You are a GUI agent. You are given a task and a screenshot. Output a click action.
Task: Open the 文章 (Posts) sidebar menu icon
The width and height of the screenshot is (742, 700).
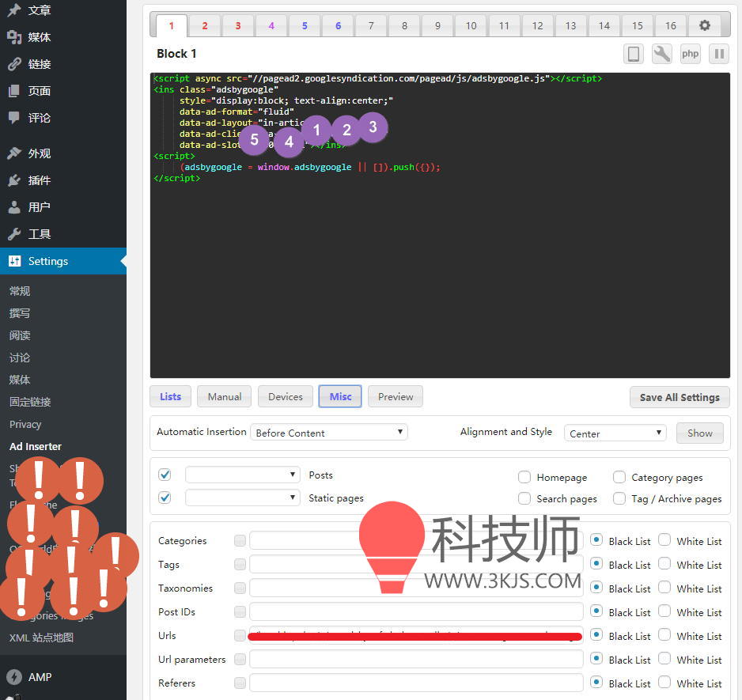click(14, 9)
